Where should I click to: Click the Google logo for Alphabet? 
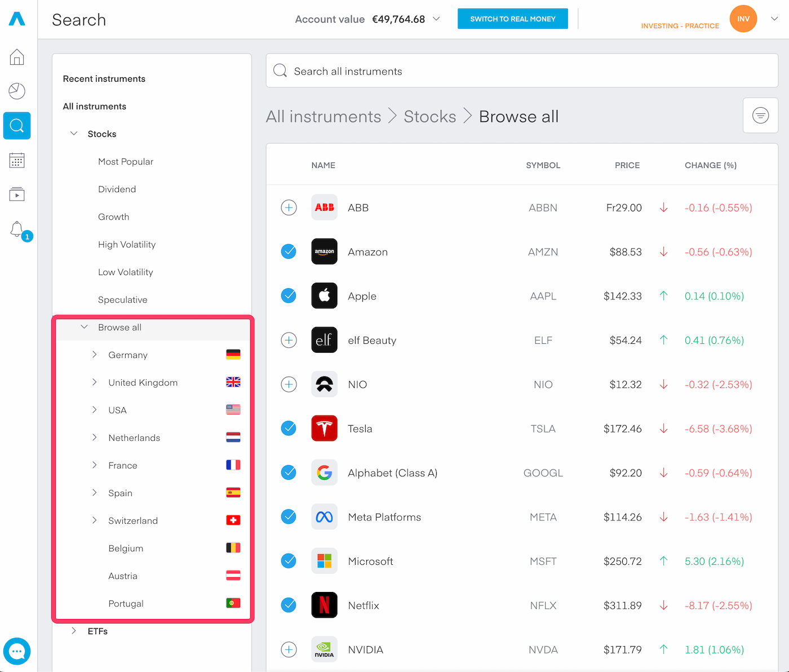(324, 472)
